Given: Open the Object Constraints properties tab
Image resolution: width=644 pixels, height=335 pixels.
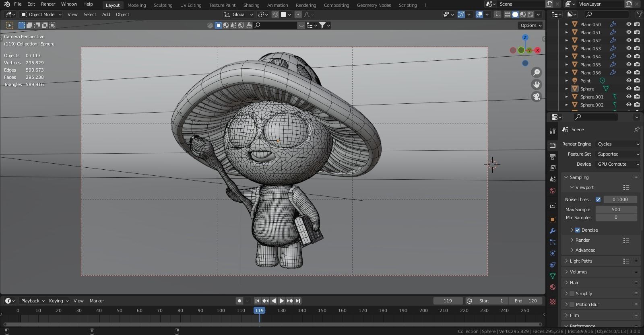Looking at the screenshot, I should click(x=553, y=265).
